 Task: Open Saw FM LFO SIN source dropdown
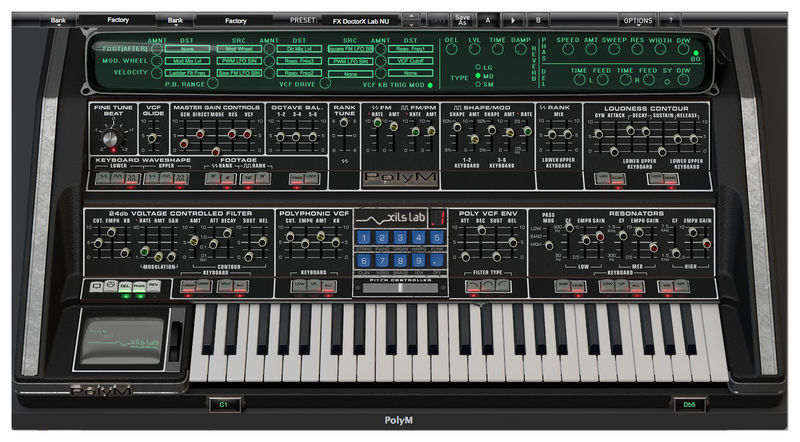[x=239, y=73]
